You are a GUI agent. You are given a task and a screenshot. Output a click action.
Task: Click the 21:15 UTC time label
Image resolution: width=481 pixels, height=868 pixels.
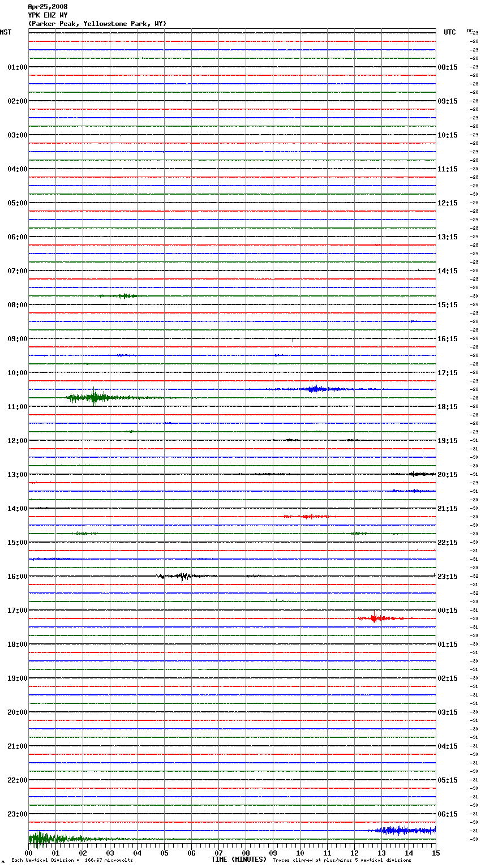(x=448, y=509)
